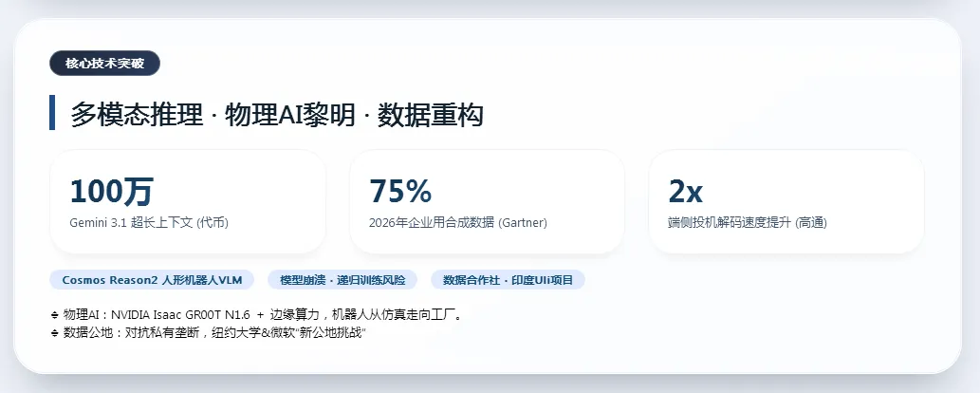Click the 75% statistic figure
Image resolution: width=980 pixels, height=393 pixels.
400,192
